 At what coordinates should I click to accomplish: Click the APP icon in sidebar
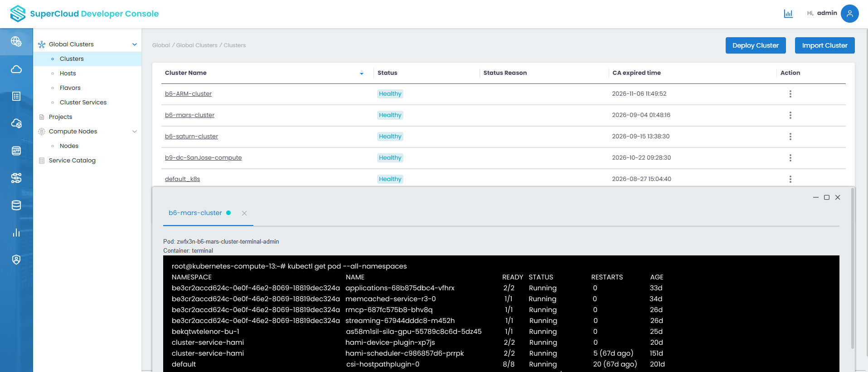(x=16, y=151)
